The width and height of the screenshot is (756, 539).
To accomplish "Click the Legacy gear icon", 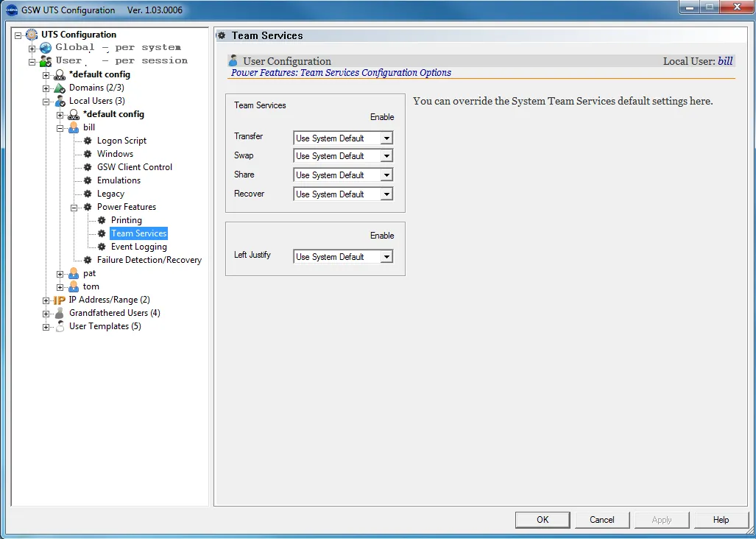I will [x=88, y=194].
